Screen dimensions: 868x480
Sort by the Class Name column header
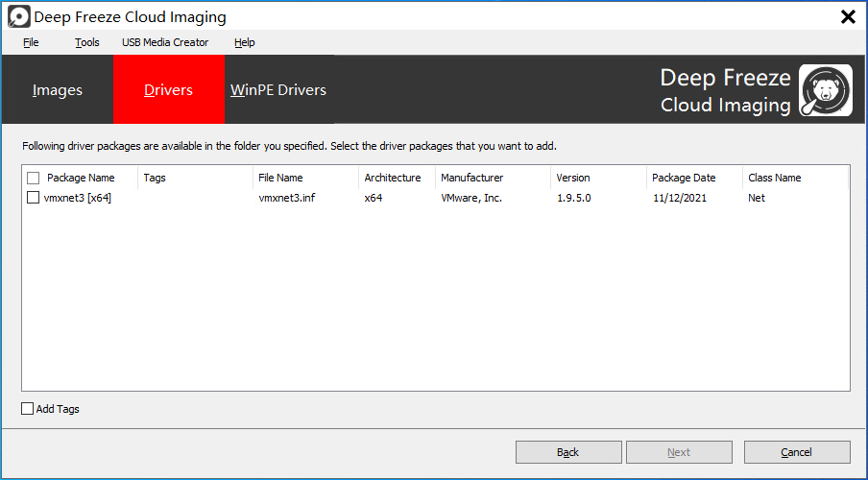775,178
